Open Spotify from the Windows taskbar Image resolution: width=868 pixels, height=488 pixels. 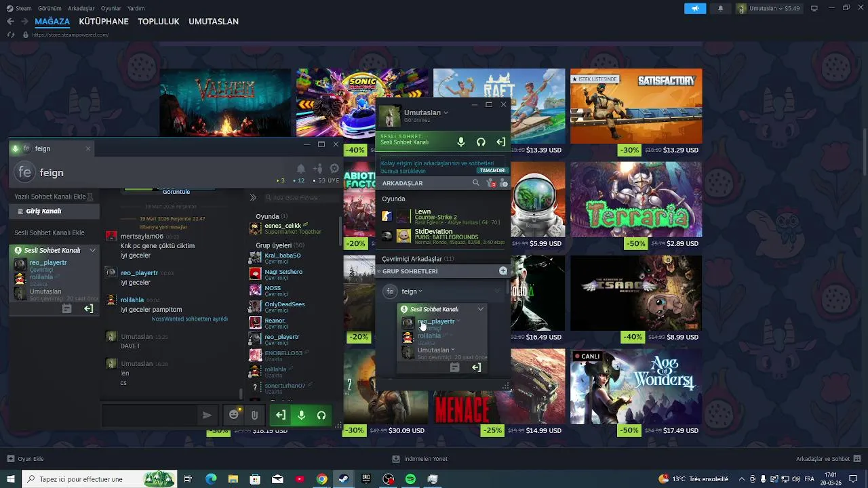(x=410, y=479)
